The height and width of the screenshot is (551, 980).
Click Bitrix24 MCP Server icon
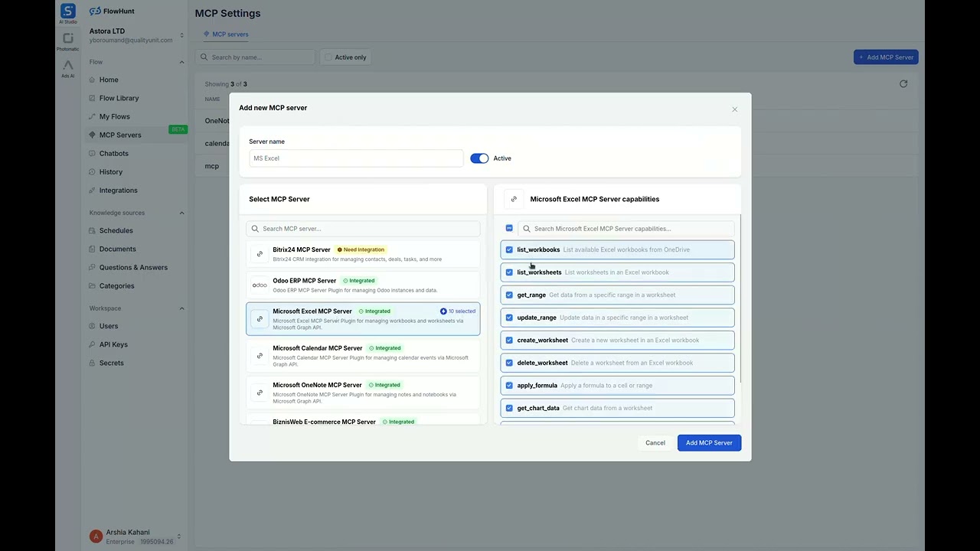(260, 254)
